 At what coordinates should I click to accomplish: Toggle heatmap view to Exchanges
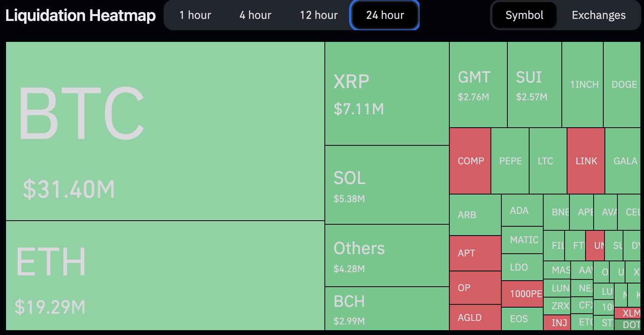[x=598, y=15]
